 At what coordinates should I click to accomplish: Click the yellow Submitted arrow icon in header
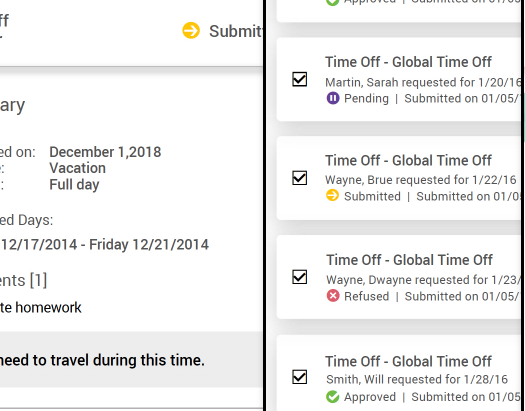pyautogui.click(x=191, y=30)
